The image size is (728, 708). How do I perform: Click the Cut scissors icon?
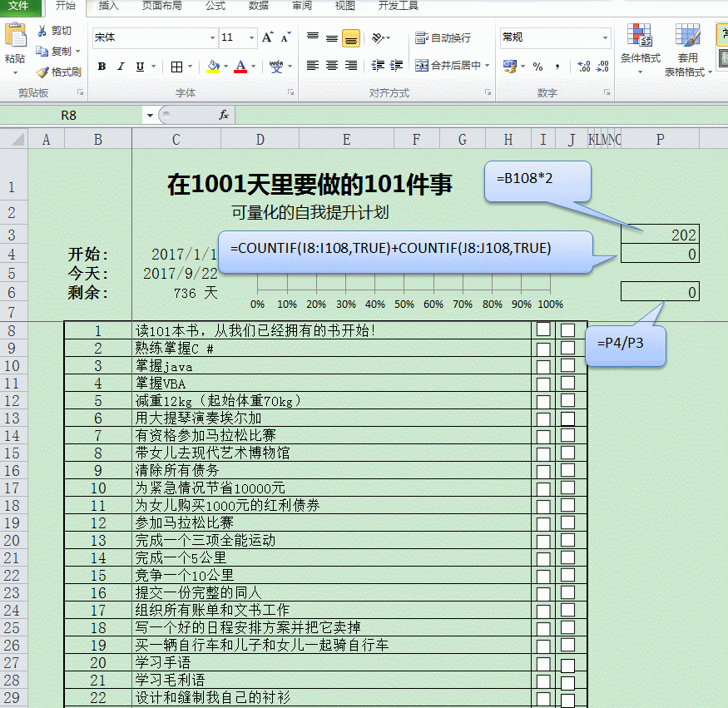pyautogui.click(x=42, y=31)
